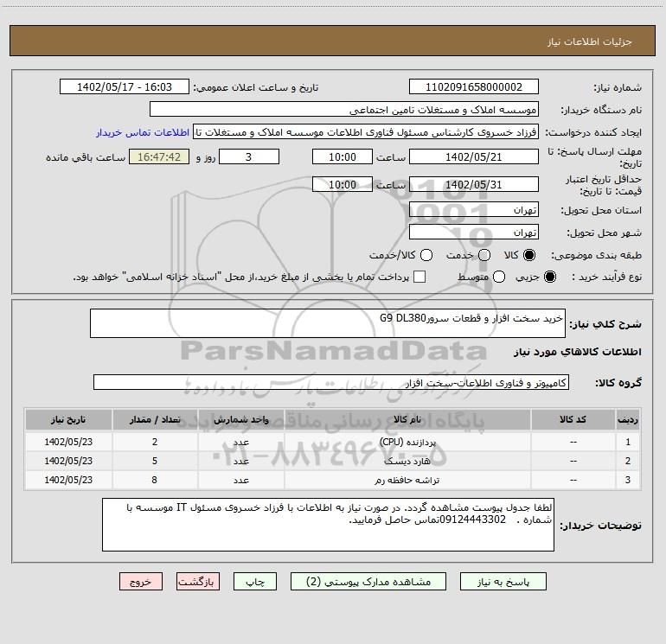This screenshot has height=644, width=666.
Task: Click delivery city field تهران
Action: (x=474, y=232)
